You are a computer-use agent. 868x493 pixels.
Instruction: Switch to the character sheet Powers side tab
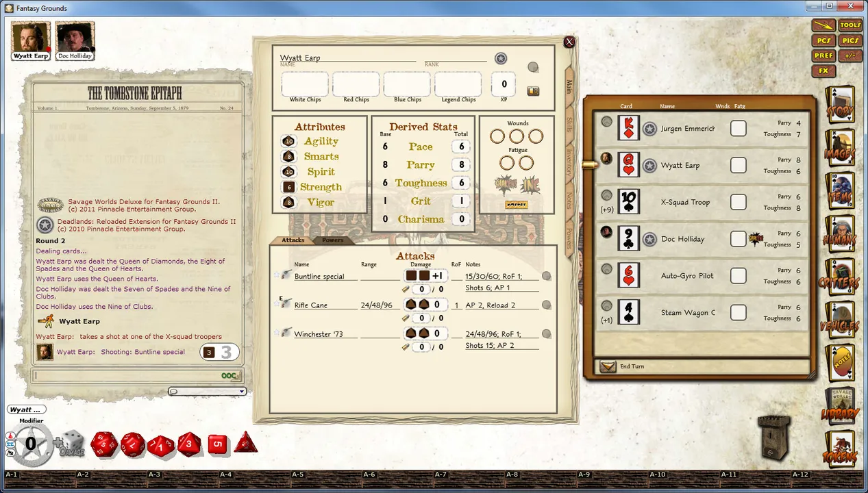coord(569,237)
